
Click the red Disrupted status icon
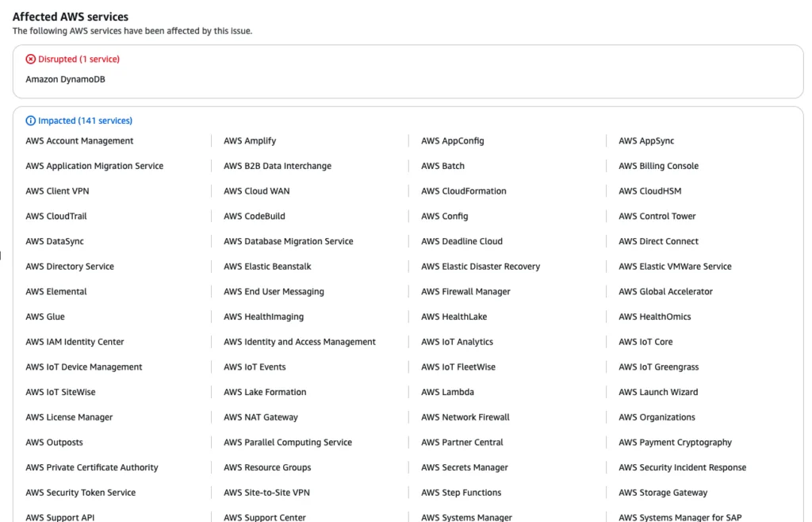coord(31,59)
